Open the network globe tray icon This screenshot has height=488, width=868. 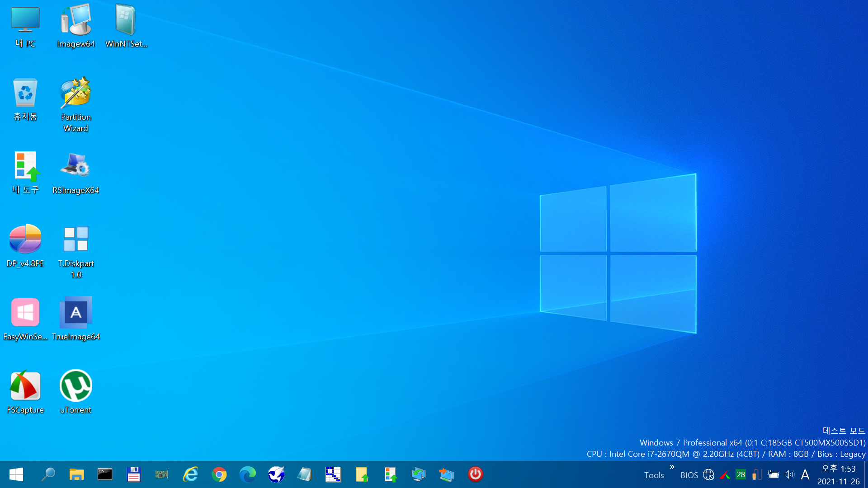708,474
